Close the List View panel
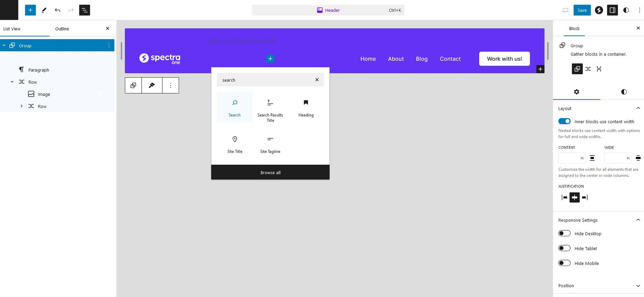The image size is (644, 297). point(107,29)
